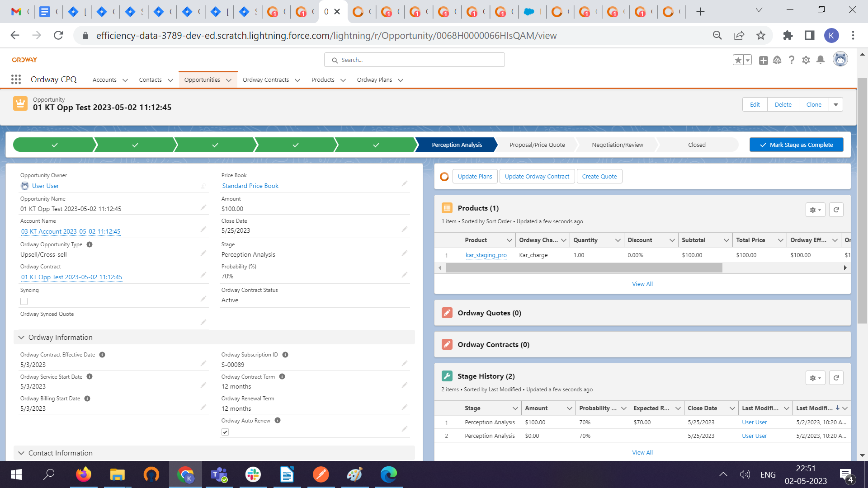
Task: Edit the Close Date pencil icon
Action: (x=405, y=230)
